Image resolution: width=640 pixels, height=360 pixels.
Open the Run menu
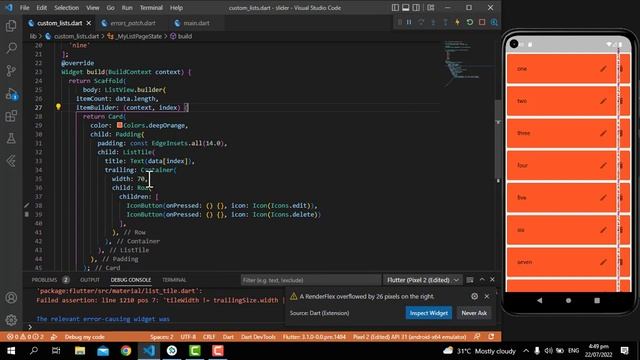[127, 8]
